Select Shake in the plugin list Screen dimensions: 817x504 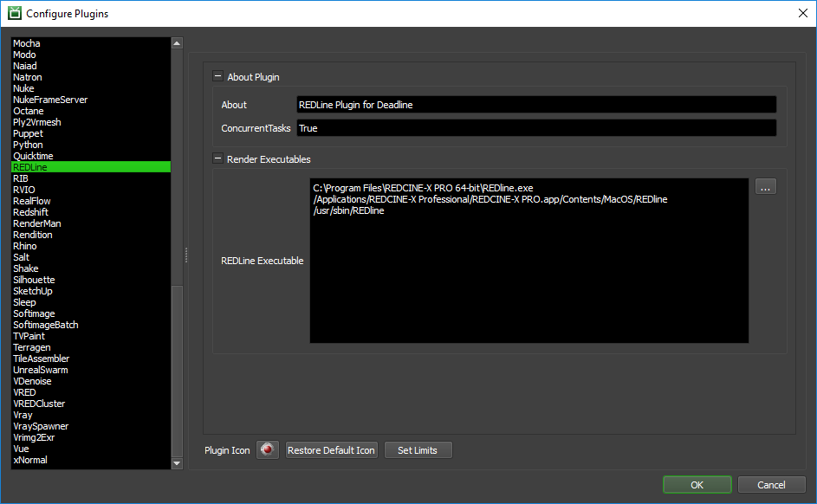pyautogui.click(x=91, y=268)
